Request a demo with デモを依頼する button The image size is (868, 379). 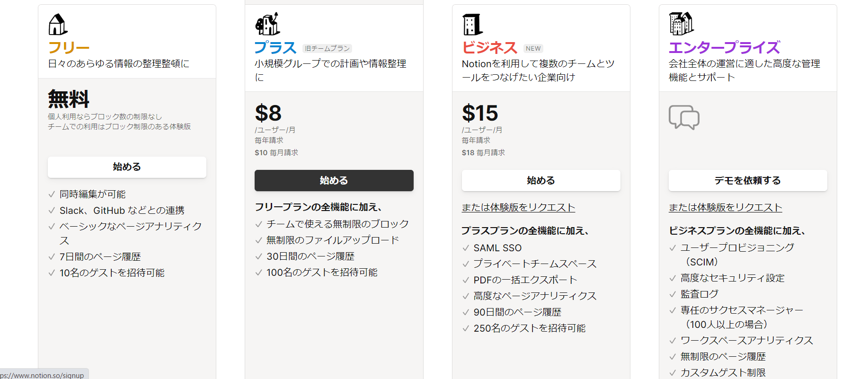point(748,180)
